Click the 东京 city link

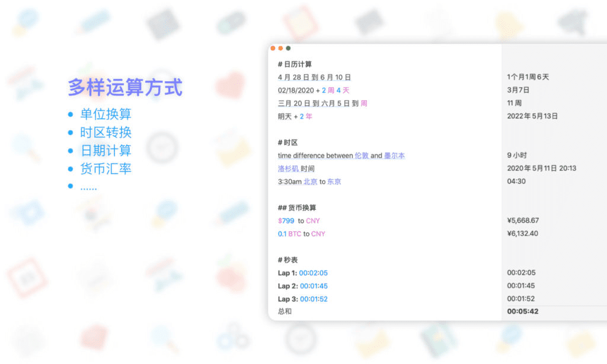[x=334, y=182]
